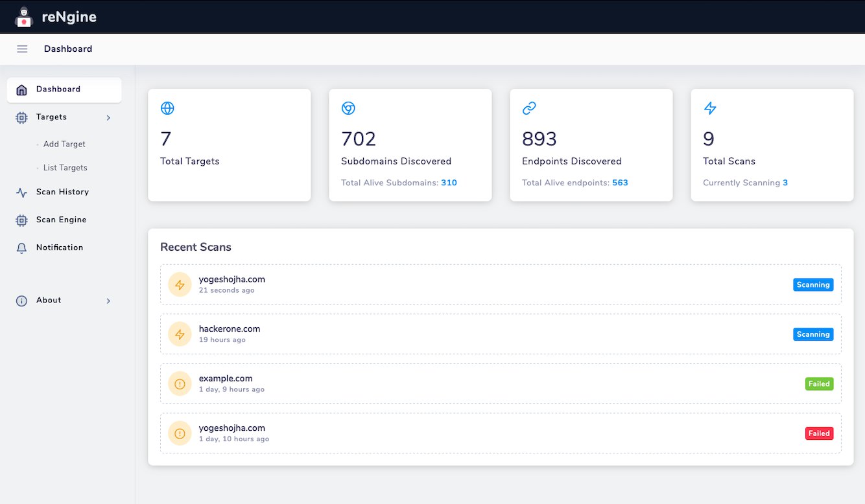Toggle the hamburger sidebar menu icon
Image resolution: width=865 pixels, height=504 pixels.
pyautogui.click(x=22, y=49)
